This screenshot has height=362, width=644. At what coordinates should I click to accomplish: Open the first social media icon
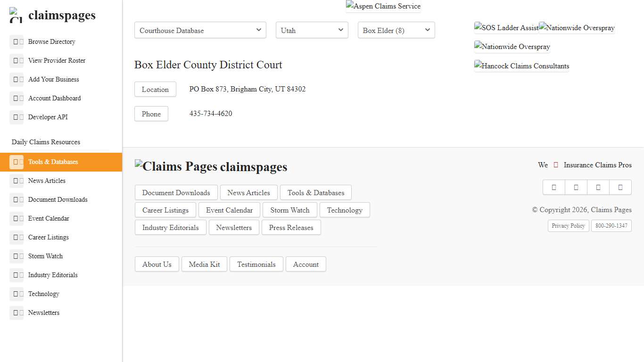pos(553,187)
